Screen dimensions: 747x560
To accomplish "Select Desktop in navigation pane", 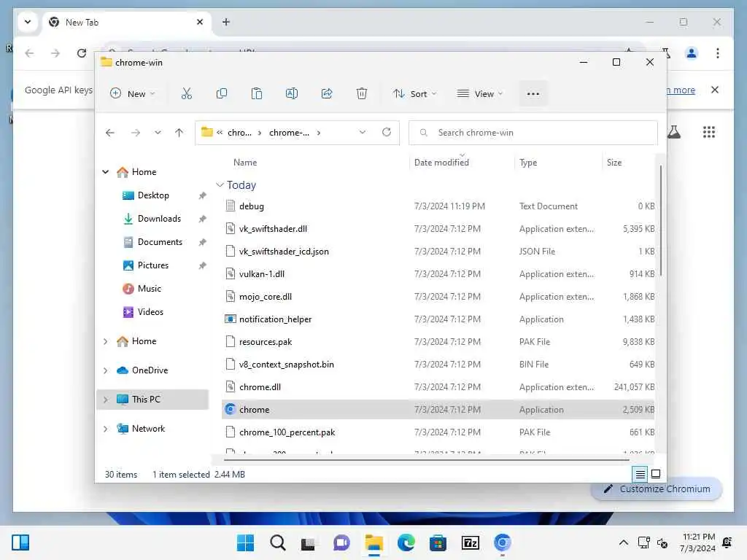I will pyautogui.click(x=153, y=195).
